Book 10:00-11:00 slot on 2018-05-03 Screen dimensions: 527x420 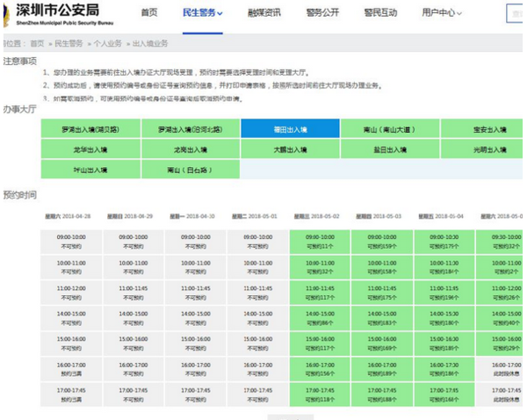382,267
